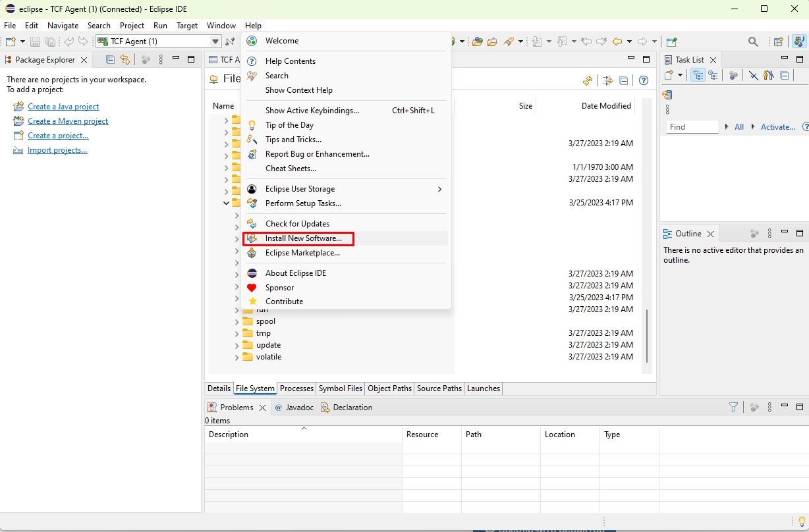Screen dimensions: 809x532
Task: Toggle Categorized presentation in Task List
Action: 698,76
